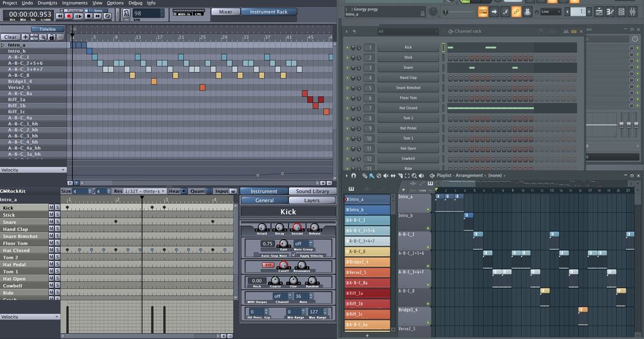This screenshot has height=339, width=644.
Task: Select the Hand Clap channel button in FL
Action: point(408,78)
